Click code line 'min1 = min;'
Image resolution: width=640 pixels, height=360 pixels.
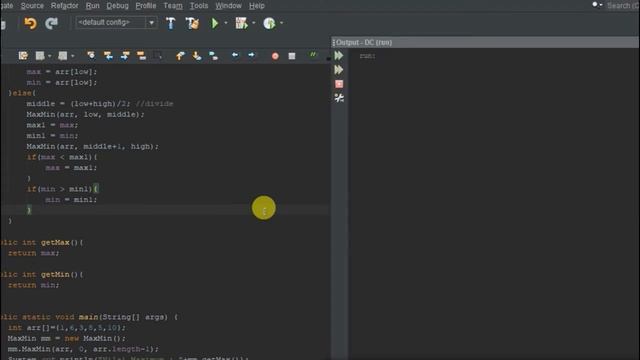52,136
